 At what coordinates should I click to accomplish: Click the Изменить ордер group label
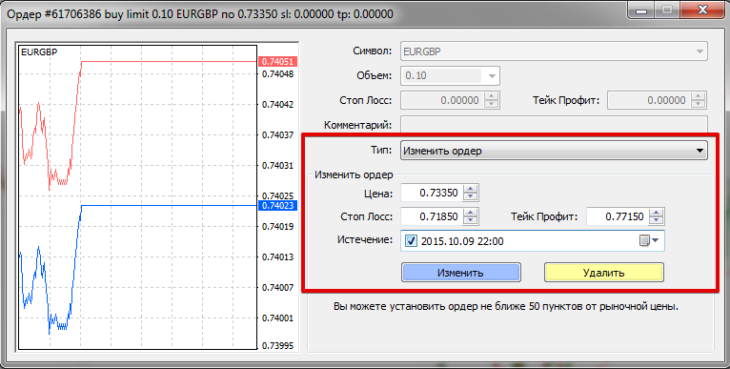[354, 175]
